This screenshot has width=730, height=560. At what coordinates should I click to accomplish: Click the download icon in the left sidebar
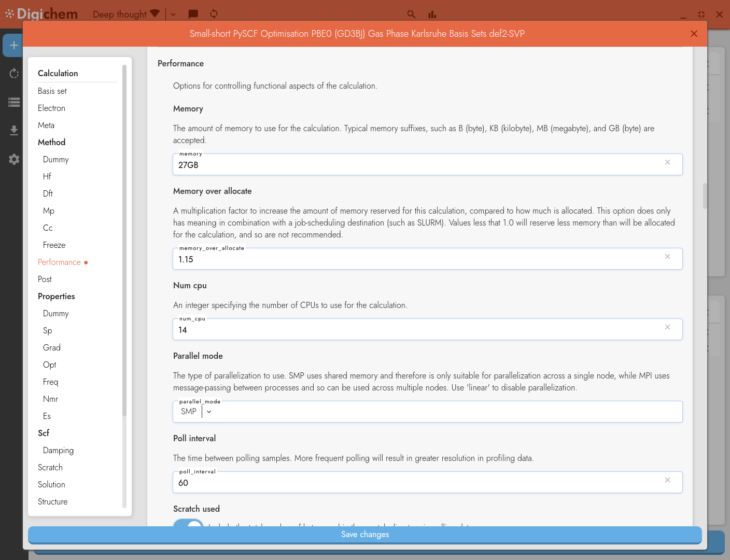point(13,130)
